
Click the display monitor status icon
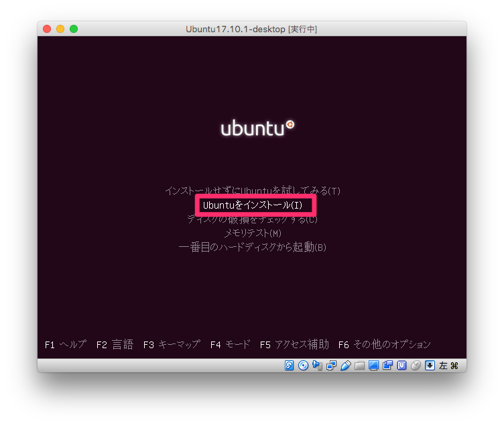point(373,366)
